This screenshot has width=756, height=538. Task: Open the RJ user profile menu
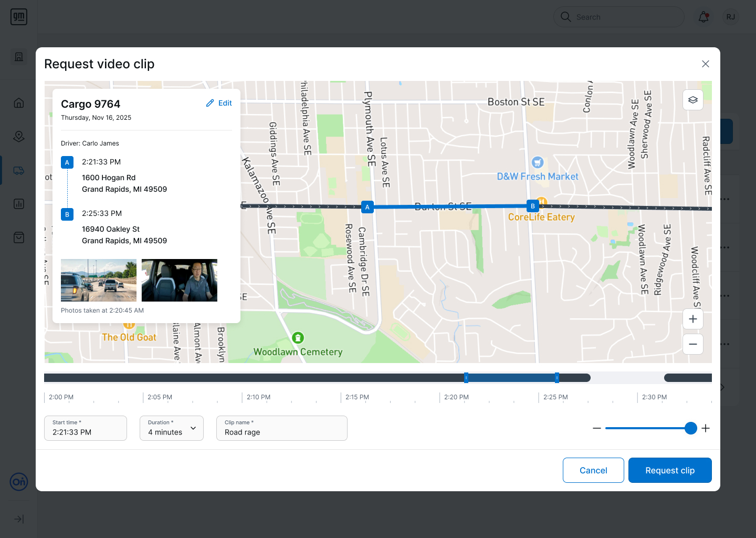click(731, 17)
